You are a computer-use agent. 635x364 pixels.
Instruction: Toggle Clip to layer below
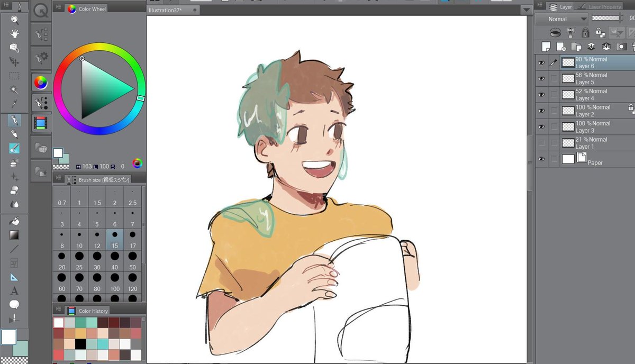(x=555, y=33)
